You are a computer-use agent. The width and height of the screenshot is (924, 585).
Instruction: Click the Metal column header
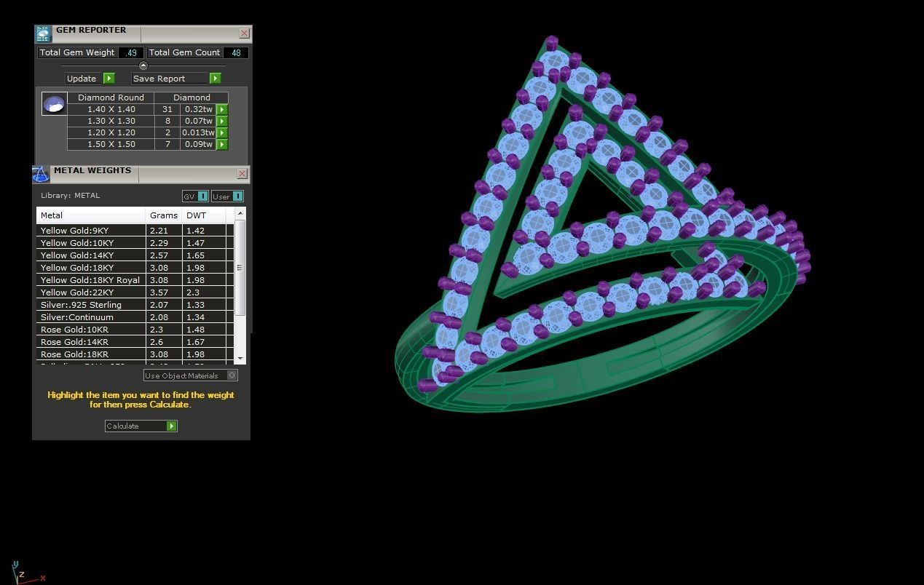[x=91, y=215]
